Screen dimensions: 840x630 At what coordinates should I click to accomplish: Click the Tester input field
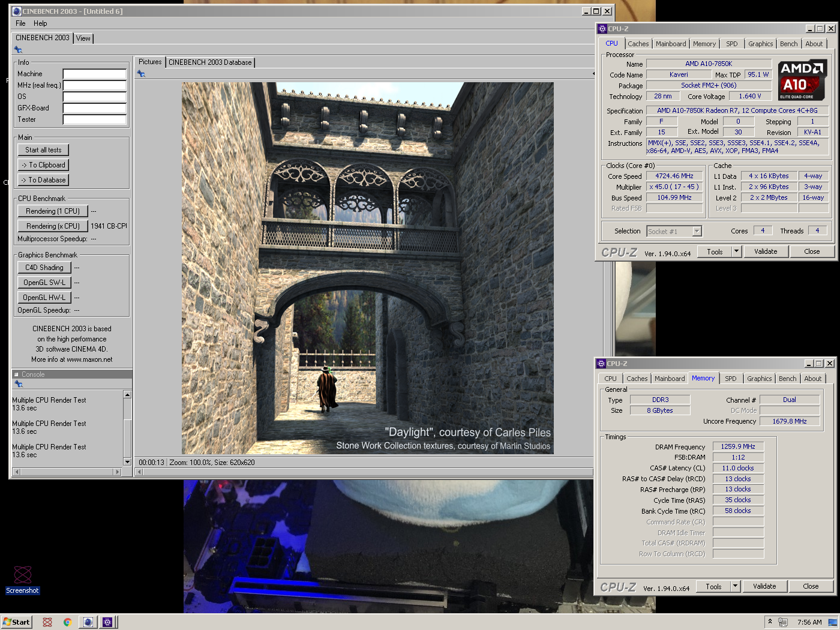click(95, 119)
